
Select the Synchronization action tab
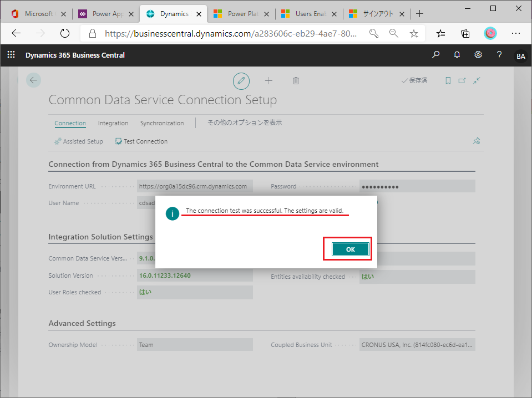pos(162,123)
